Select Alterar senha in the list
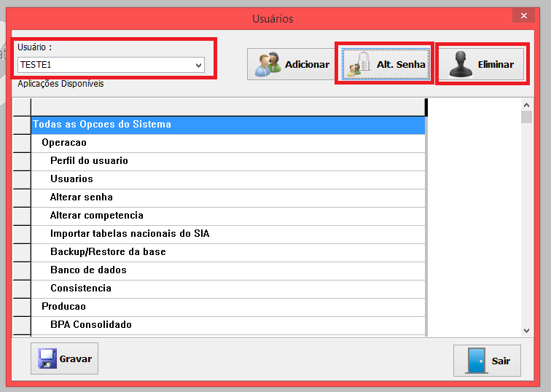551x392 pixels. click(x=82, y=197)
